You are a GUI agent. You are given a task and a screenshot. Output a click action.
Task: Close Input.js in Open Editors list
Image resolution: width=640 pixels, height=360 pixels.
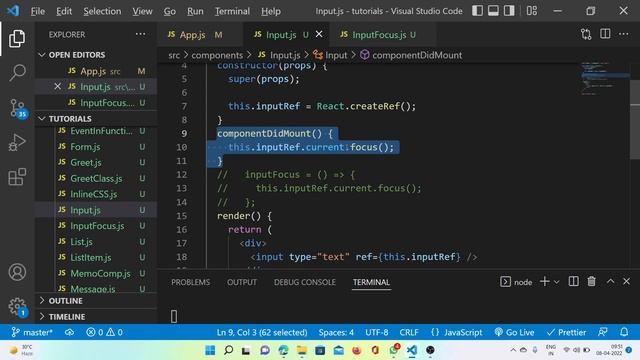point(58,87)
